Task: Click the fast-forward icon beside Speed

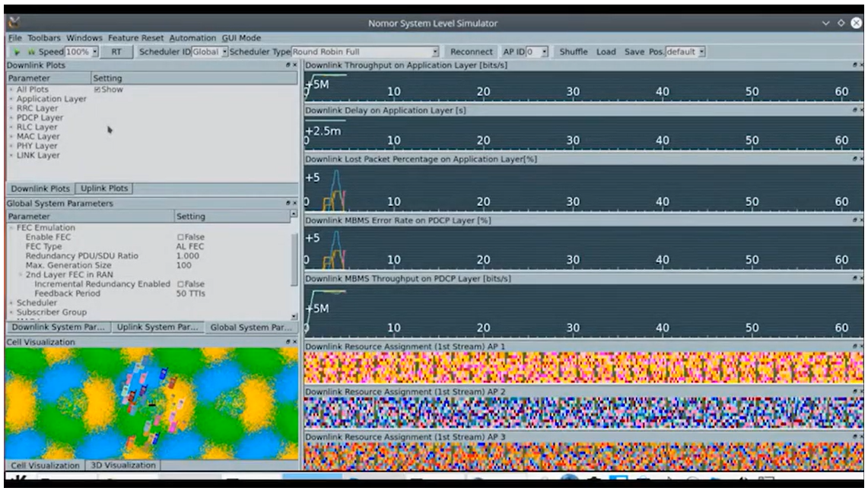Action: tap(30, 52)
